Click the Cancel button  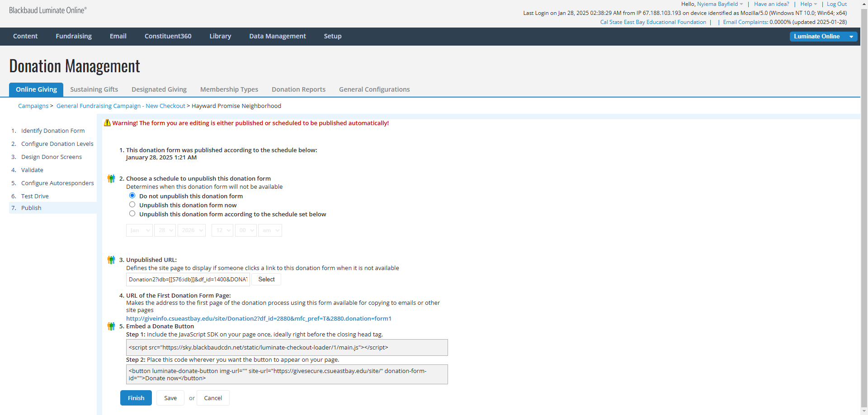click(x=213, y=398)
